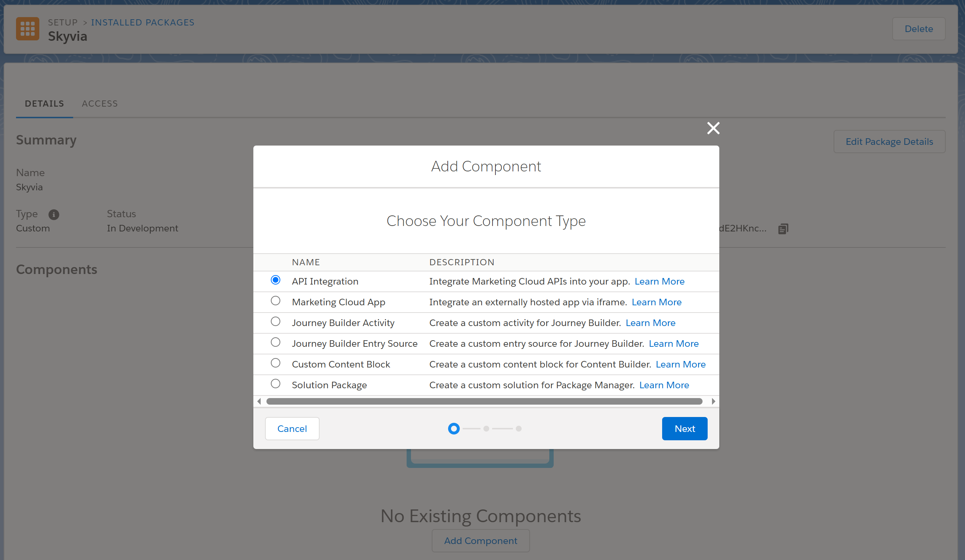Click Edit Package Details button
Image resolution: width=965 pixels, height=560 pixels.
click(x=889, y=142)
